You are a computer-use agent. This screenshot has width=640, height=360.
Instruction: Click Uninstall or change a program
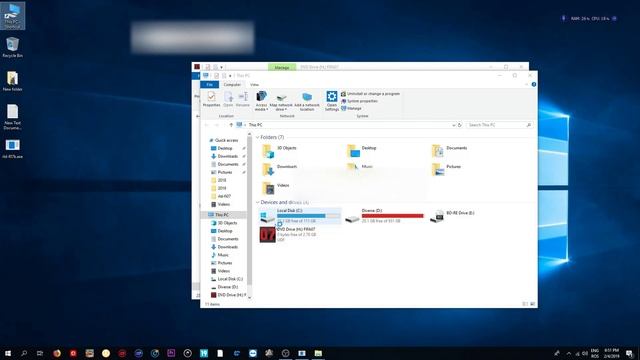(370, 94)
